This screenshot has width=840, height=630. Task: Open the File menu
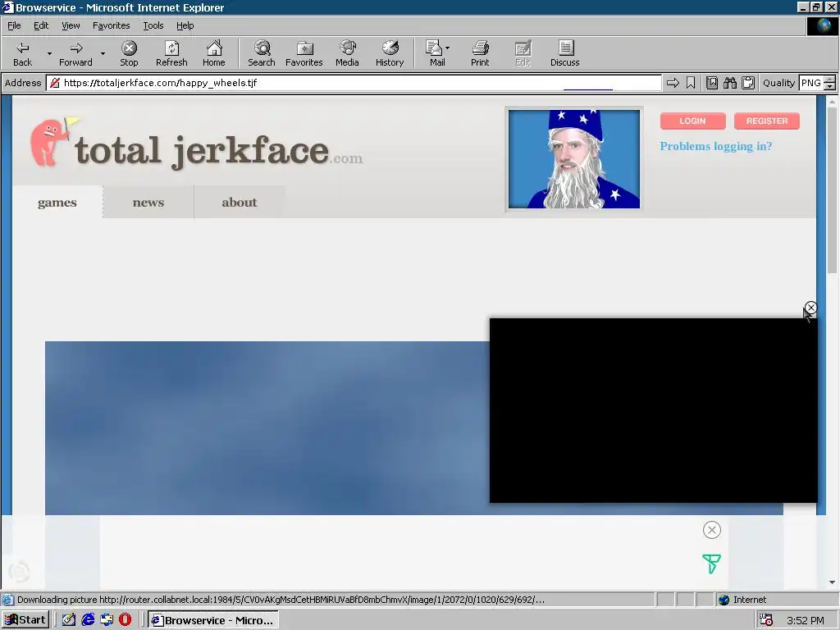pyautogui.click(x=14, y=25)
